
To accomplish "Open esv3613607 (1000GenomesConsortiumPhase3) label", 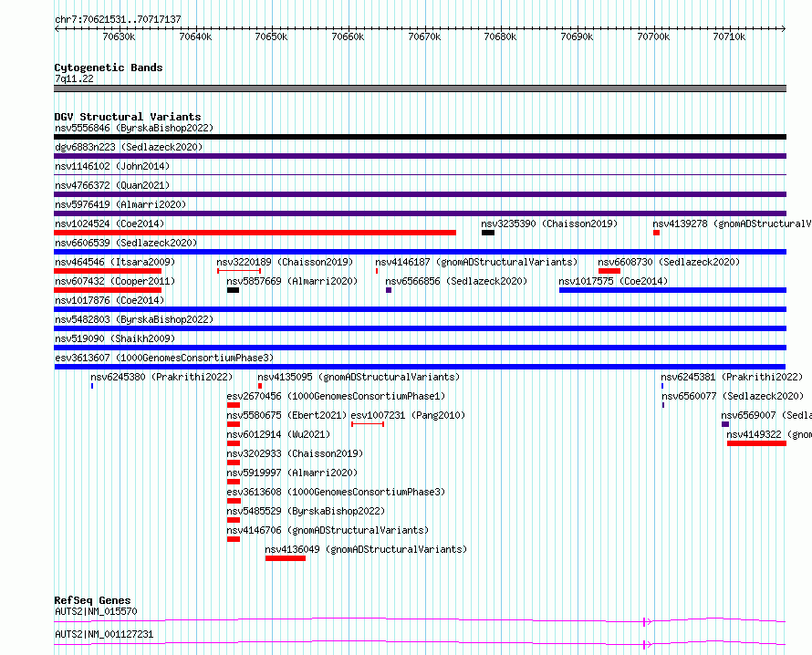I will click(x=164, y=358).
